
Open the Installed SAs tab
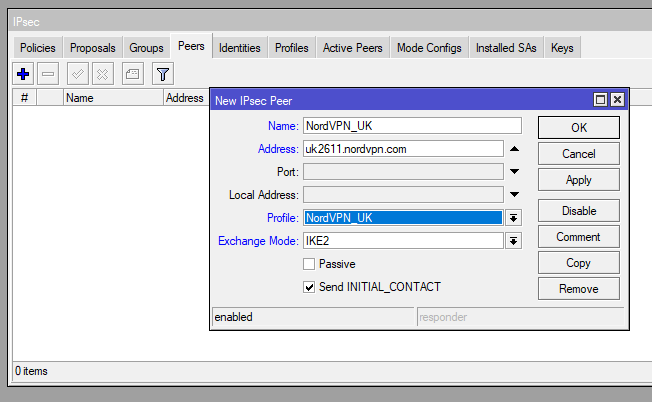point(506,48)
